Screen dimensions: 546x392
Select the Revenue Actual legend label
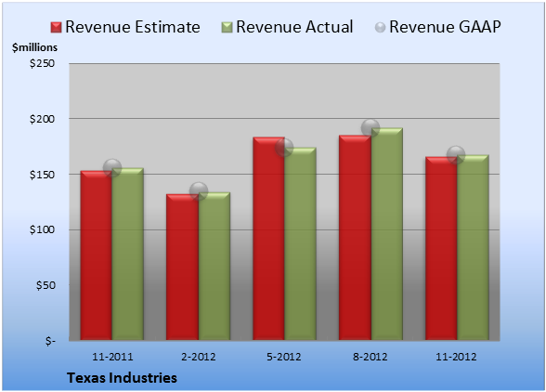pos(294,27)
